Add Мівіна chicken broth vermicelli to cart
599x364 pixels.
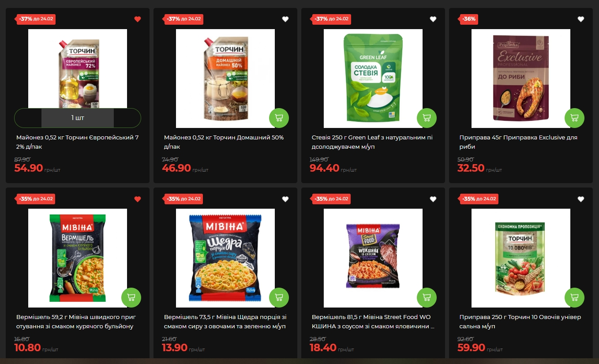(131, 297)
